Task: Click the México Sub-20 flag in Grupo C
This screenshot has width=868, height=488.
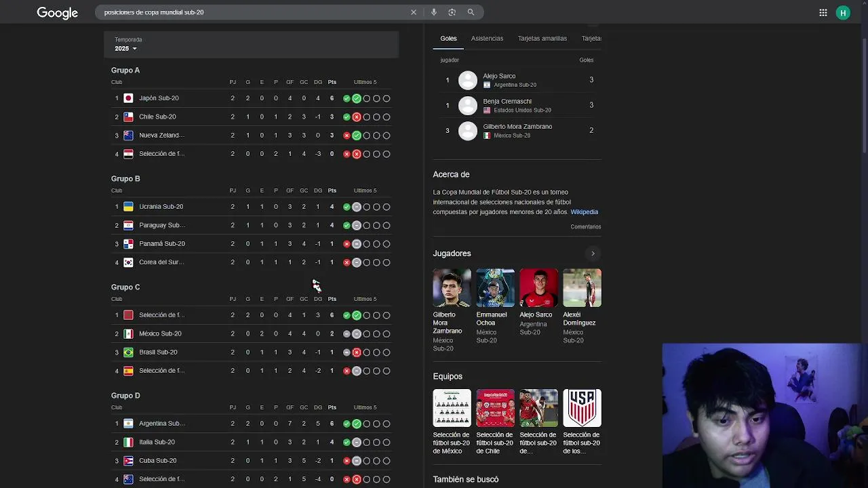Action: [x=128, y=333]
